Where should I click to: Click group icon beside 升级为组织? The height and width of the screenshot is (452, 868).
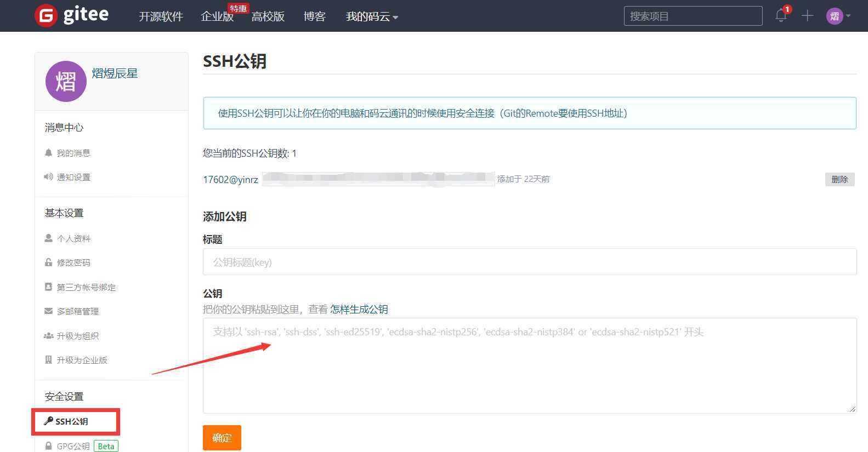click(48, 335)
